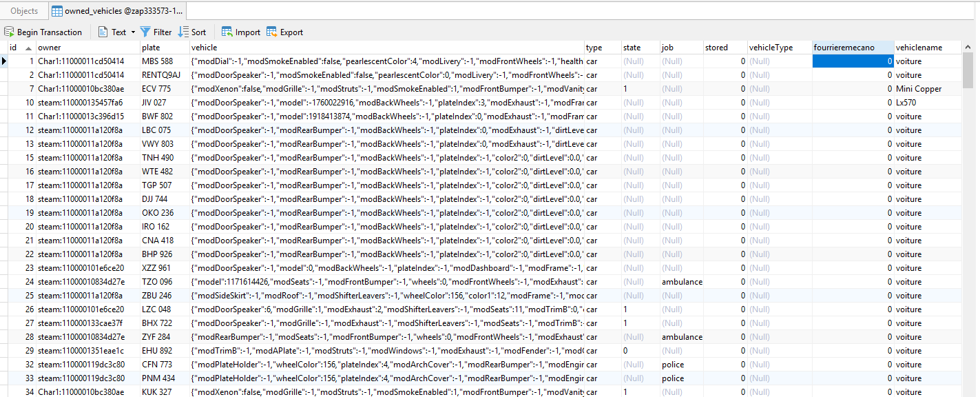This screenshot has height=397, width=980.
Task: Click the plate cell RENTQ9AJ
Action: [x=161, y=75]
